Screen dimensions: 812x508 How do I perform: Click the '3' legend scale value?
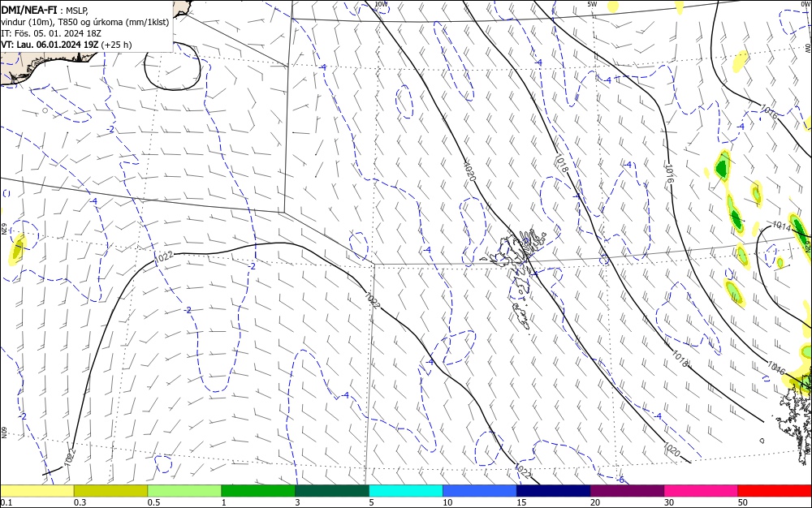[298, 502]
